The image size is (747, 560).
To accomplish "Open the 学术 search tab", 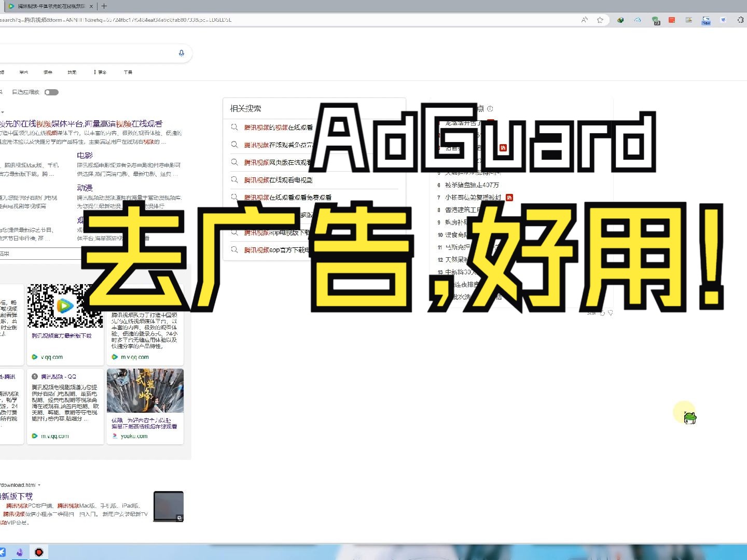I will (x=24, y=72).
